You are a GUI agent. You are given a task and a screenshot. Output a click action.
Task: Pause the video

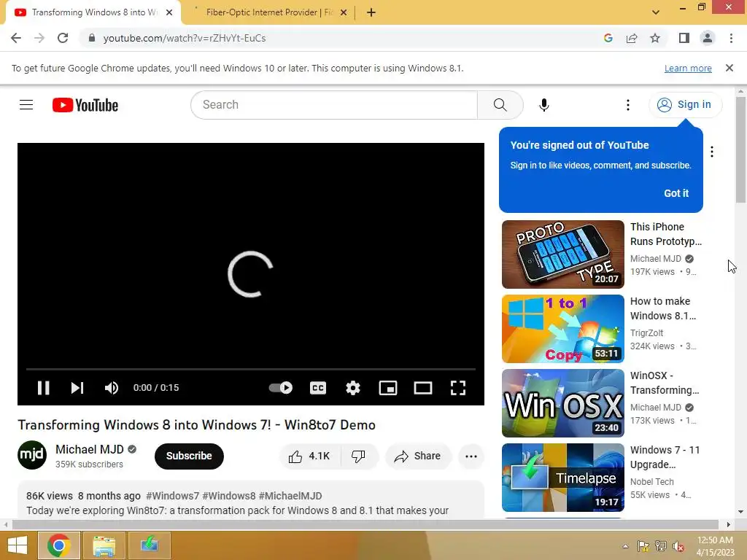43,388
